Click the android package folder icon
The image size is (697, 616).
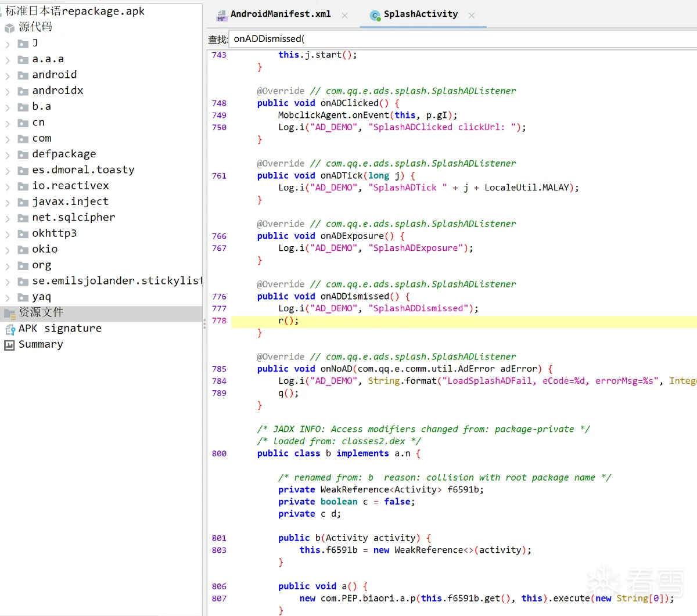[x=23, y=75]
